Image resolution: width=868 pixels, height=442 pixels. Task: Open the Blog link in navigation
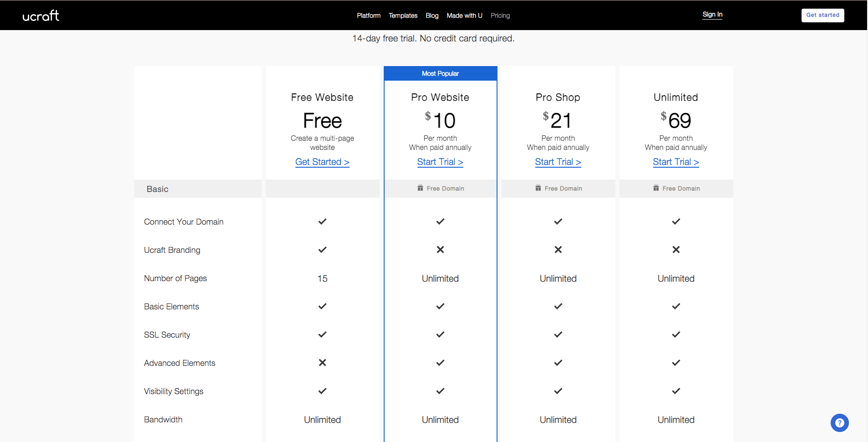click(x=432, y=15)
